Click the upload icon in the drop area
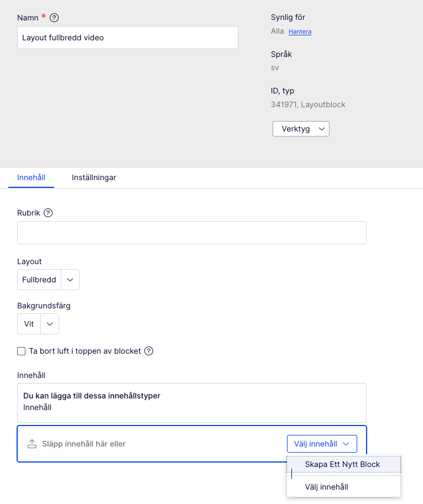 [32, 444]
